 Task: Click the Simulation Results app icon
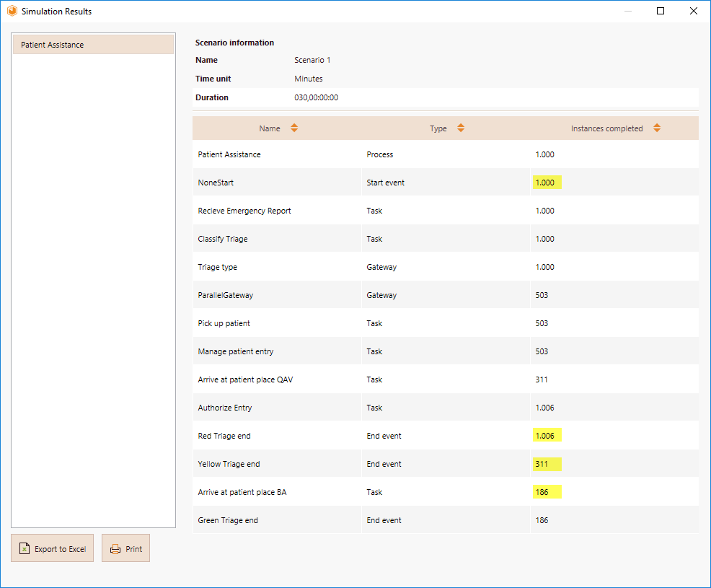tap(12, 11)
